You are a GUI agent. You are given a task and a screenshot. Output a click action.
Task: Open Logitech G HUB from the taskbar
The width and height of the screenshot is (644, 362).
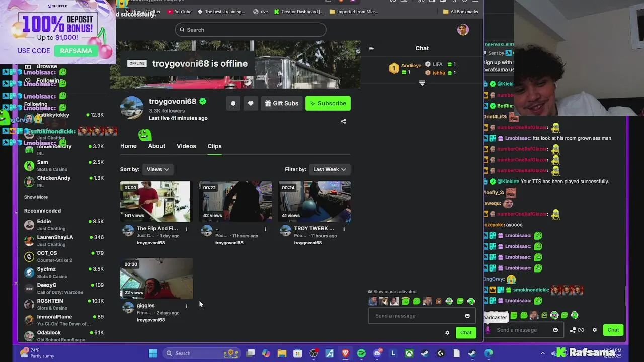point(441,353)
